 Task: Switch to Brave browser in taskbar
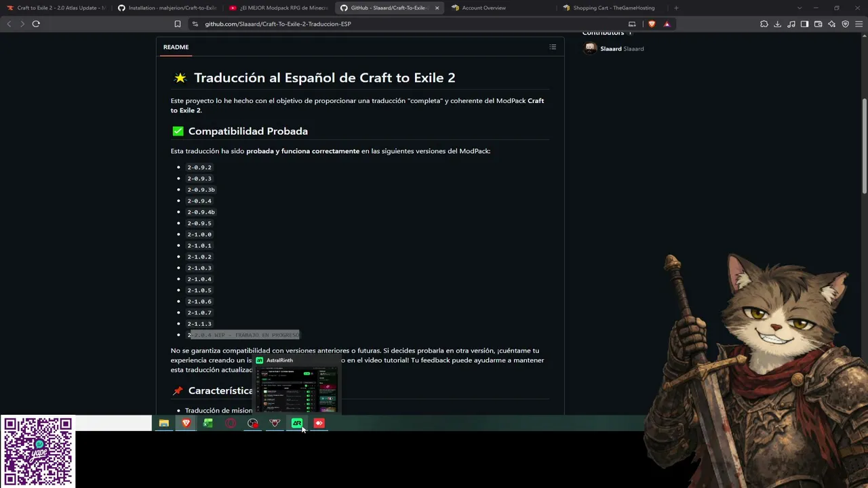(186, 423)
